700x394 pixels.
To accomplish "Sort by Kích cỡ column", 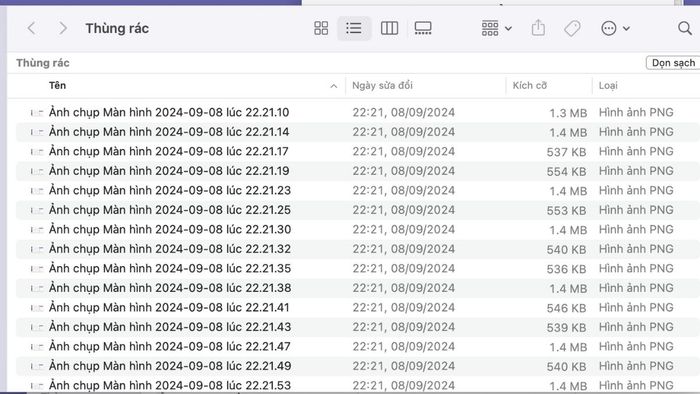I will [x=529, y=85].
